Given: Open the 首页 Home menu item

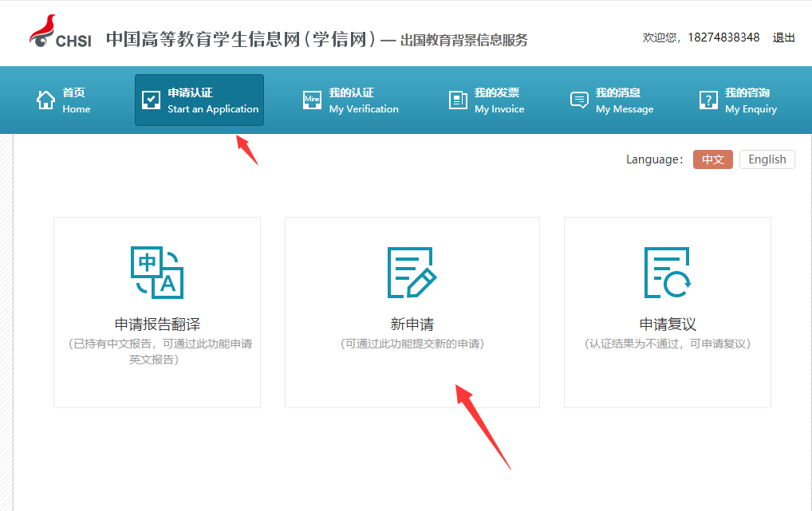Looking at the screenshot, I should (x=76, y=100).
